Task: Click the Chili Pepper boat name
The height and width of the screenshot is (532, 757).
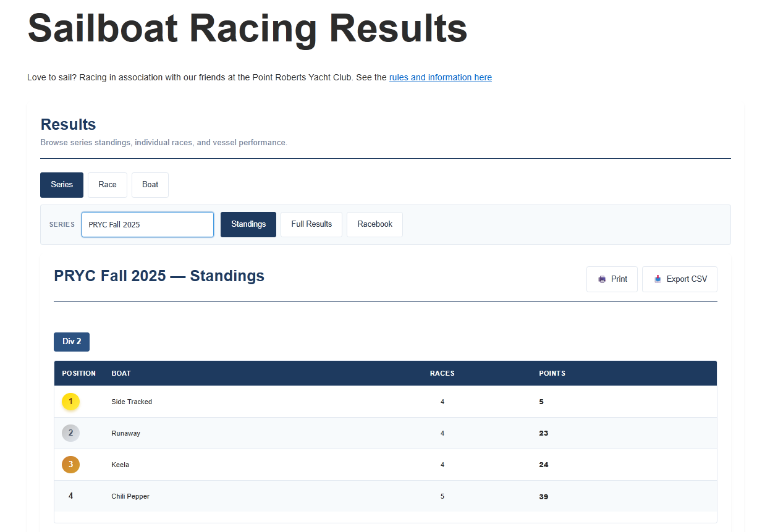Action: point(130,496)
